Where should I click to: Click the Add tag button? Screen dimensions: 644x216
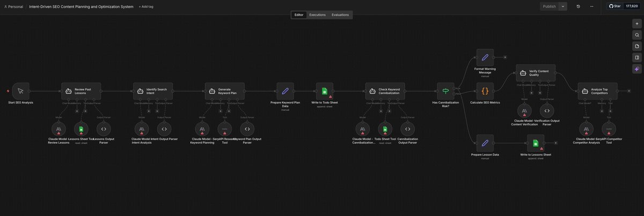click(x=146, y=6)
